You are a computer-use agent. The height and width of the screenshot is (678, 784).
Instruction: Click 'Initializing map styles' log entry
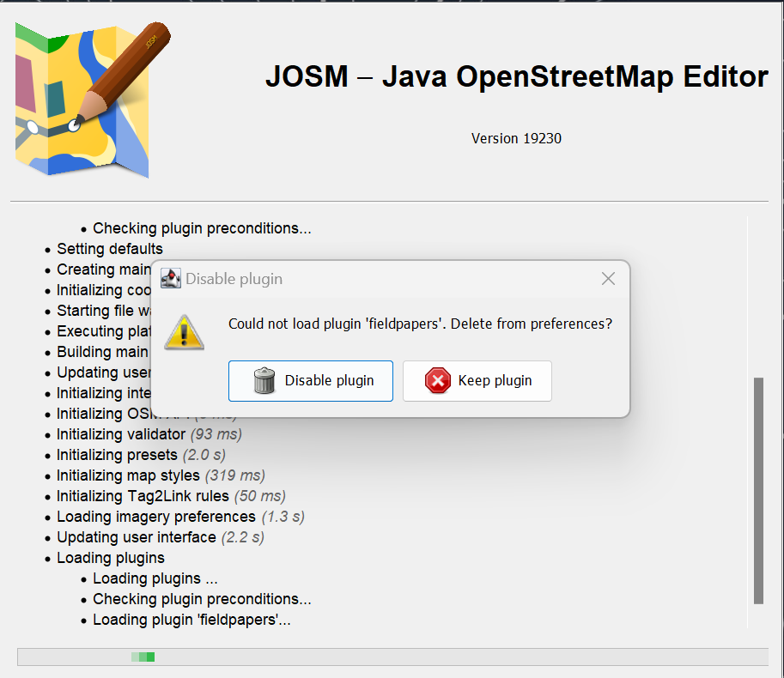coord(161,475)
